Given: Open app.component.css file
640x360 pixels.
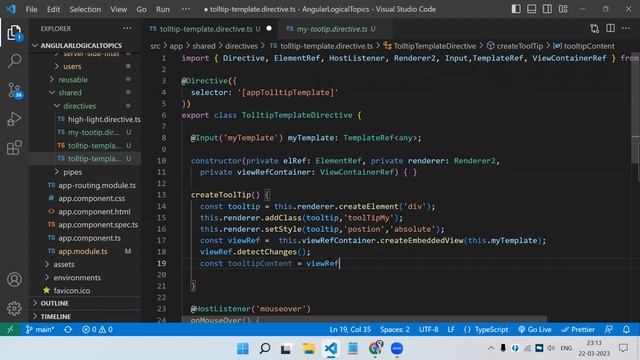Looking at the screenshot, I should click(x=91, y=198).
